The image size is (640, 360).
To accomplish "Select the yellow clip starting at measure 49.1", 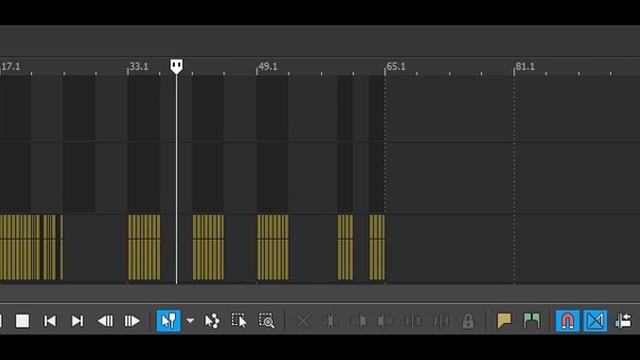I will click(x=273, y=247).
